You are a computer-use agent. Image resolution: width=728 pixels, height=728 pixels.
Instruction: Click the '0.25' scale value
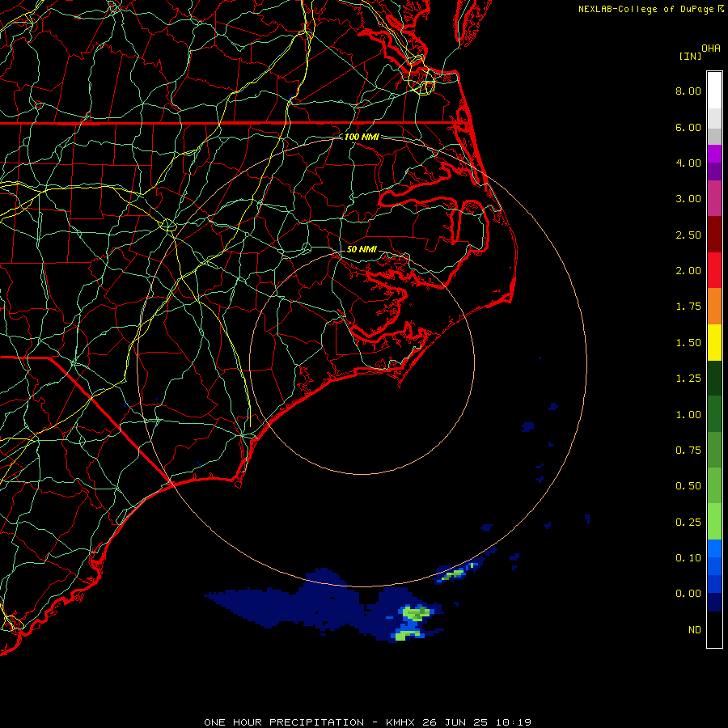tap(688, 523)
